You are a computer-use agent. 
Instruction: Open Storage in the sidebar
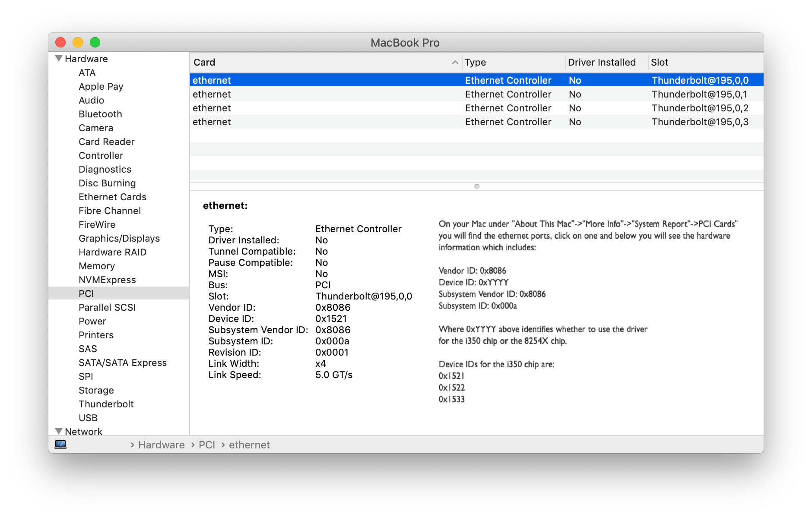tap(96, 390)
